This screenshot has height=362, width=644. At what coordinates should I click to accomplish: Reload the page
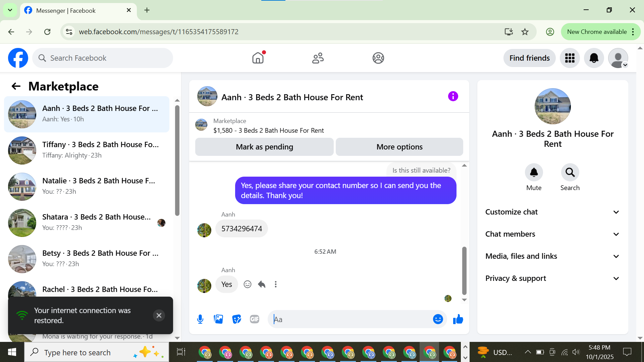(x=47, y=32)
